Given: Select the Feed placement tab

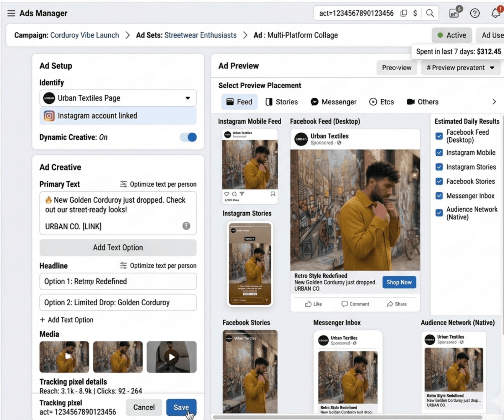Looking at the screenshot, I should click(x=239, y=102).
